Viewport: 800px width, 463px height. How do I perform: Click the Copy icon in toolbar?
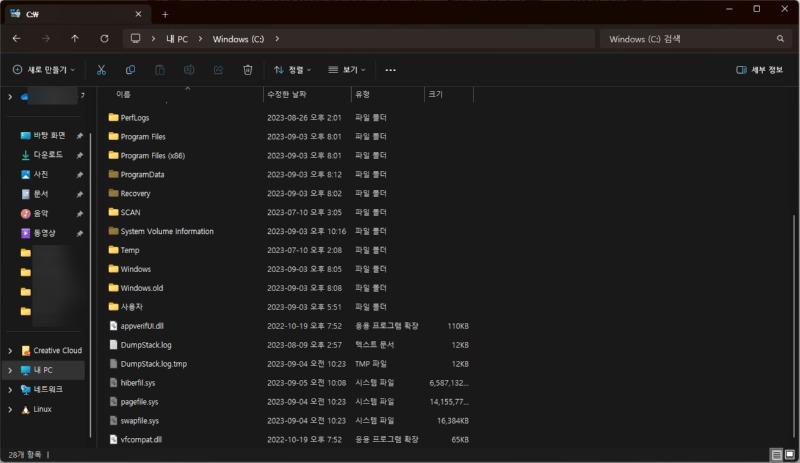130,70
